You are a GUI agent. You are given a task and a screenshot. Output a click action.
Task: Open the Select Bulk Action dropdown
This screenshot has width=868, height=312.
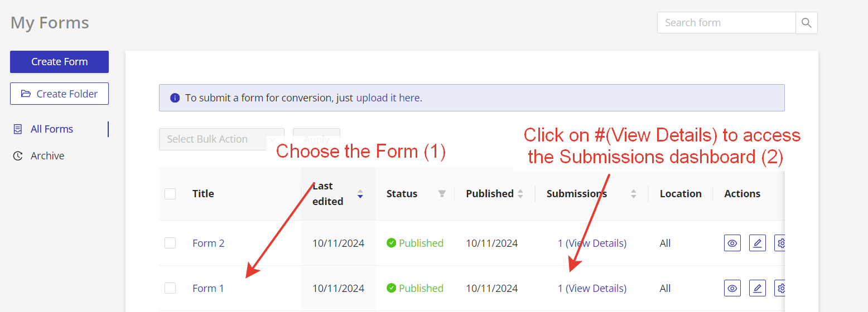[221, 139]
